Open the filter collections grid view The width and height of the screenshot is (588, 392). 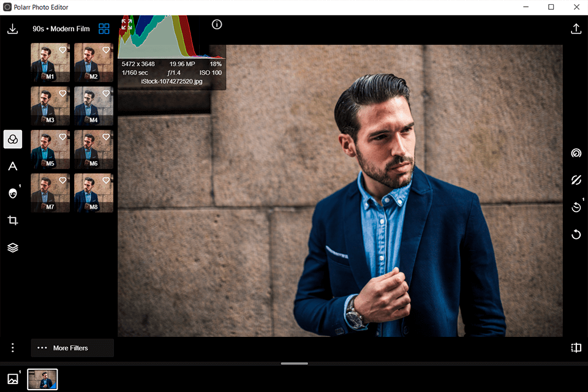coord(104,28)
